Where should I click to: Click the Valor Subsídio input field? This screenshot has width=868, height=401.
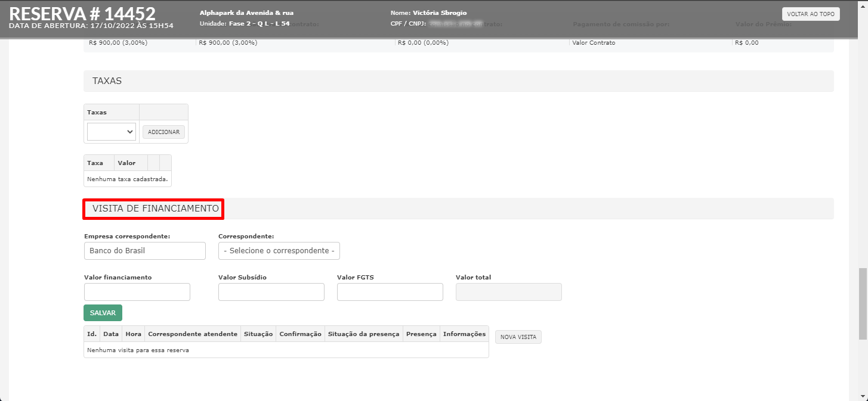(271, 292)
